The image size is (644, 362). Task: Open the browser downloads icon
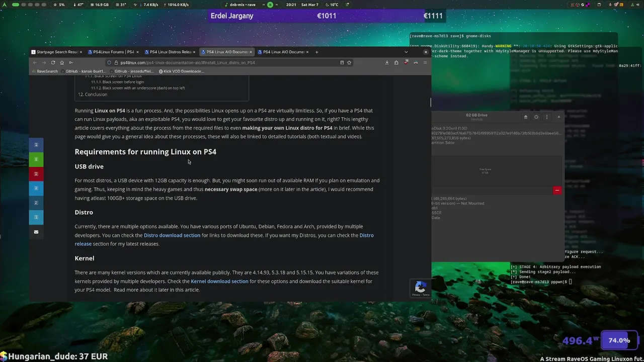pos(387,62)
